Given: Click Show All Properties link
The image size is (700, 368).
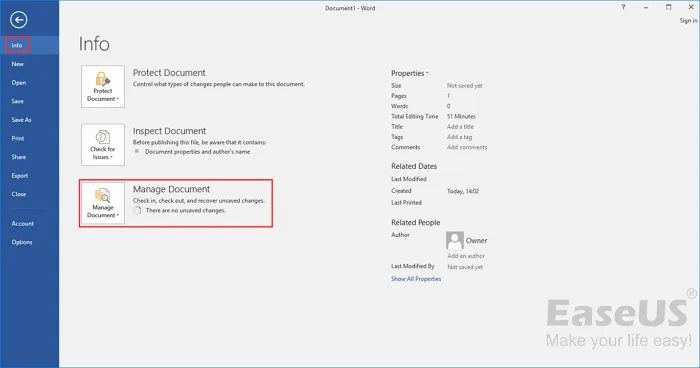Looking at the screenshot, I should coord(416,279).
